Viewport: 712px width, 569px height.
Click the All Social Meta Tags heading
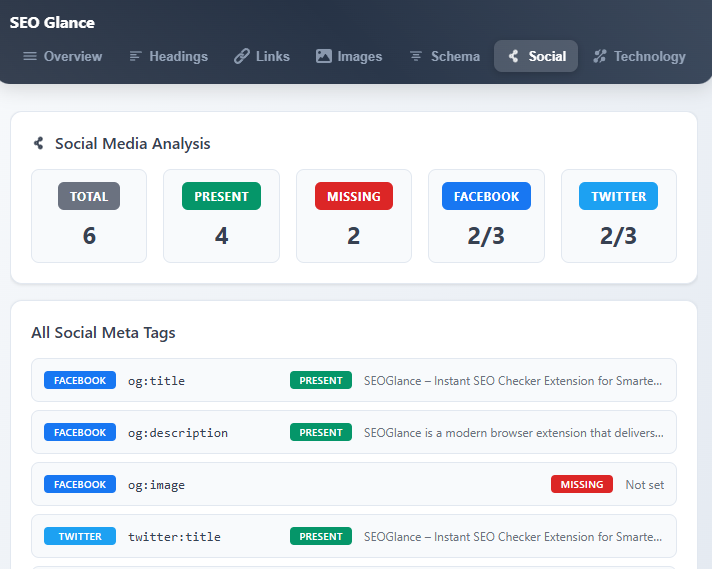pyautogui.click(x=103, y=333)
